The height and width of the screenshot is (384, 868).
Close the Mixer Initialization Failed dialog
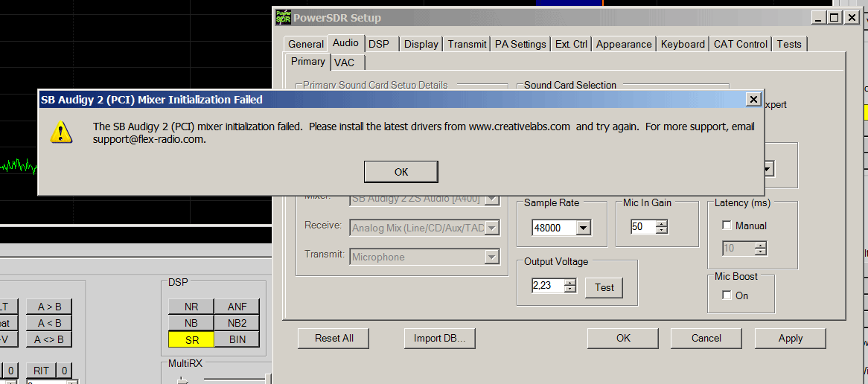pyautogui.click(x=753, y=99)
